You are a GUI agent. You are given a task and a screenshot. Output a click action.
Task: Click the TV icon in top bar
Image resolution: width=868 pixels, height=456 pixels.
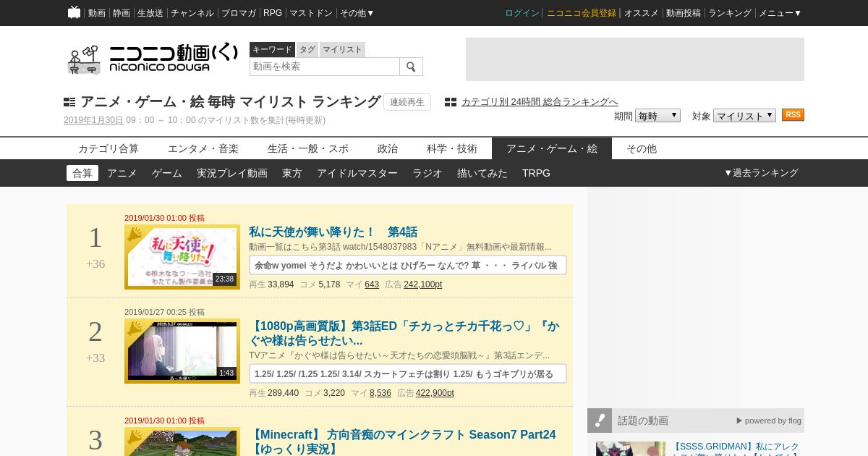[74, 12]
